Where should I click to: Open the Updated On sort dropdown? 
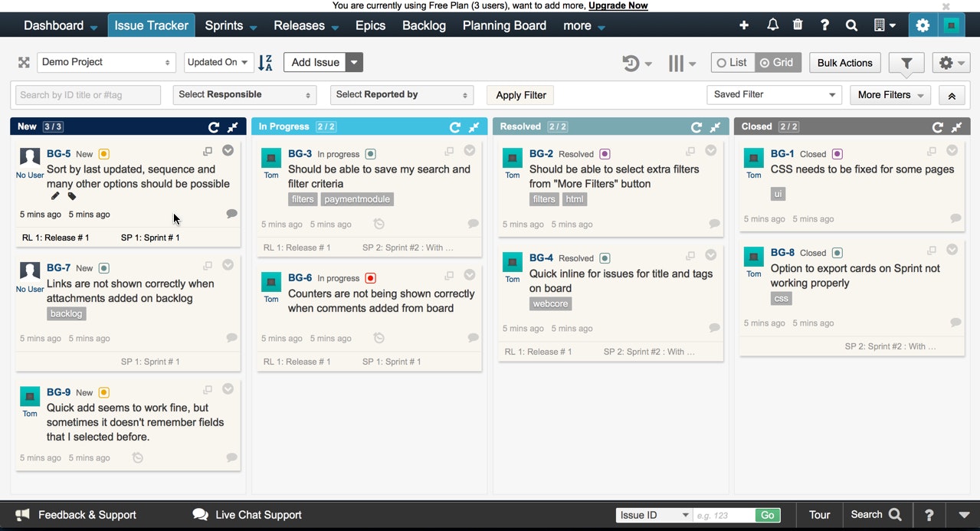[218, 62]
